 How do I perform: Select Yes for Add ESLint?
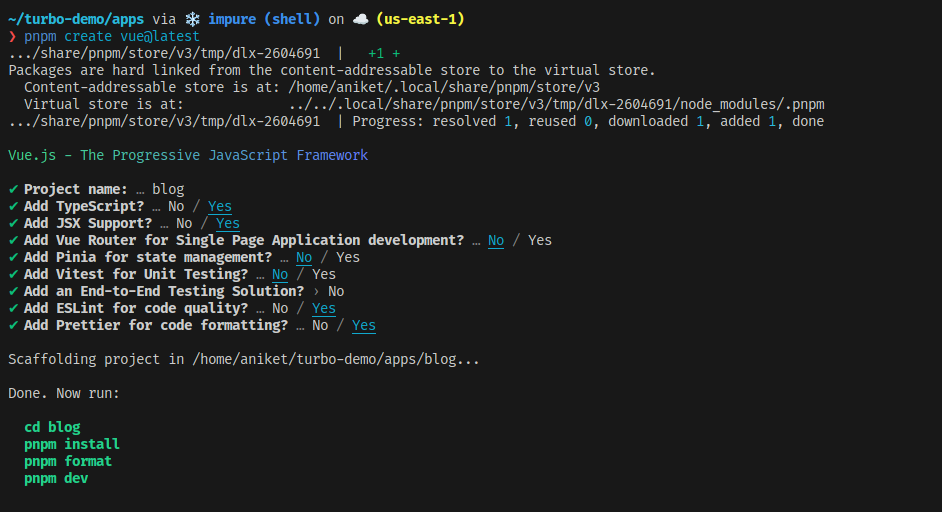[x=324, y=308]
